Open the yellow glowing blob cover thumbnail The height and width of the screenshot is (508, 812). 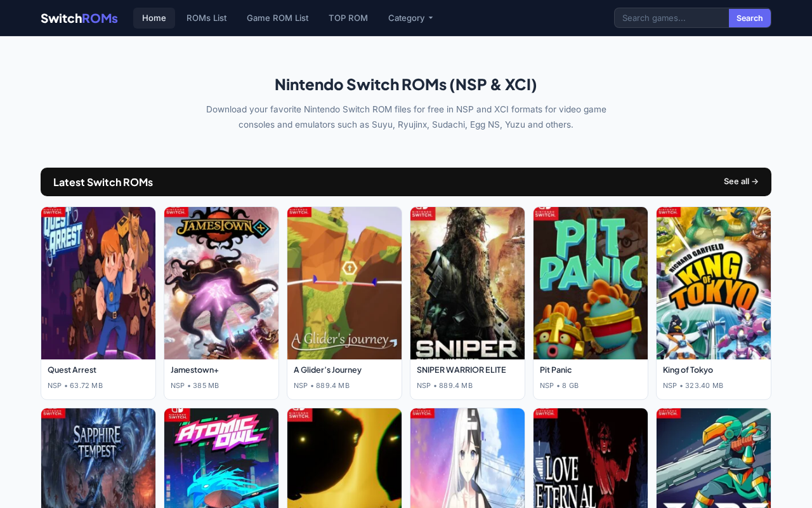pyautogui.click(x=344, y=458)
